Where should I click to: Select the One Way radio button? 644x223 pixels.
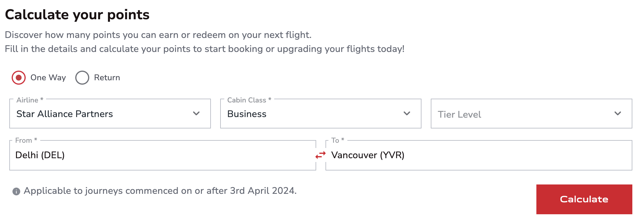pyautogui.click(x=19, y=78)
